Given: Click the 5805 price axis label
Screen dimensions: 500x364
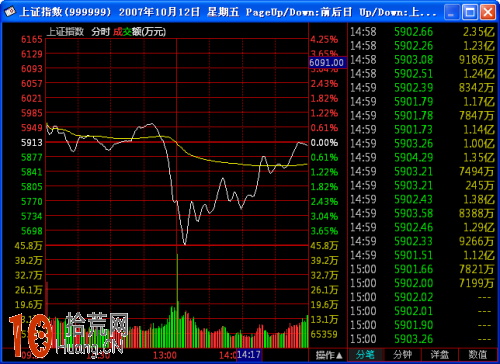Looking at the screenshot, I should 32,187.
